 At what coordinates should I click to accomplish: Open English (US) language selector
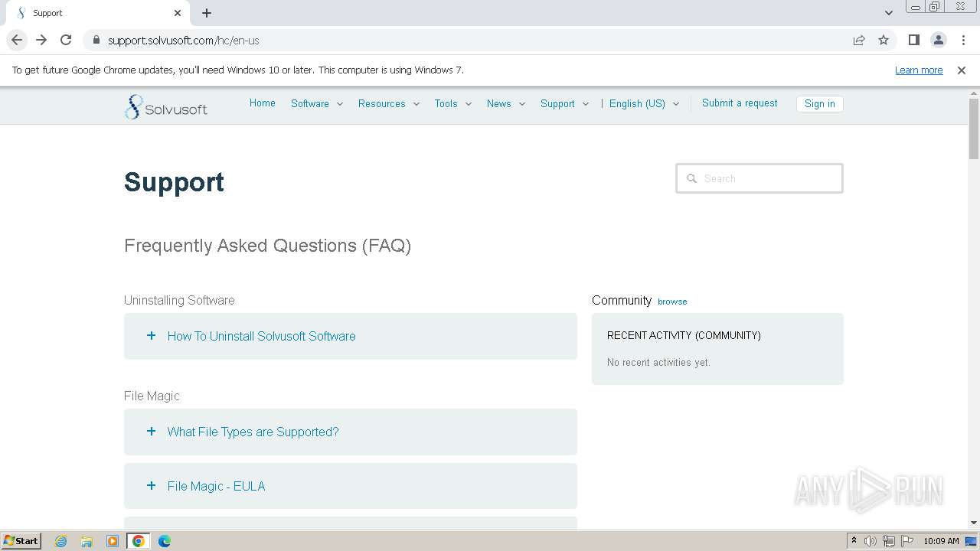click(645, 103)
